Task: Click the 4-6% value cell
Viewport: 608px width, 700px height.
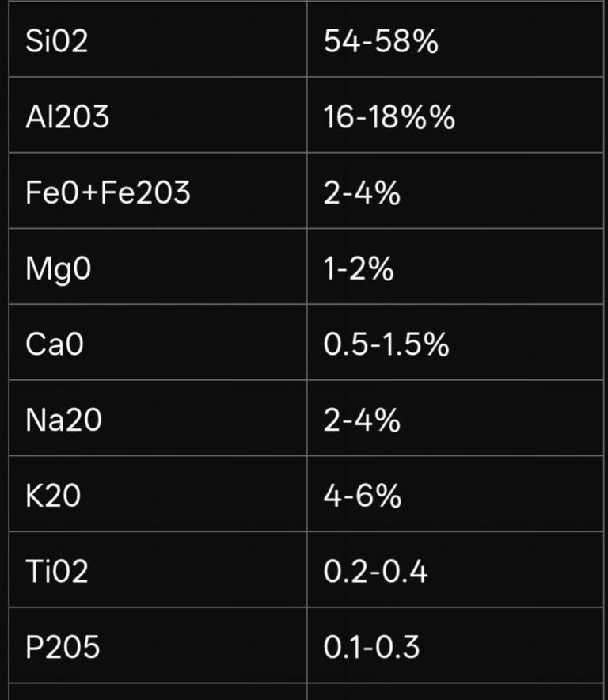Action: click(455, 494)
